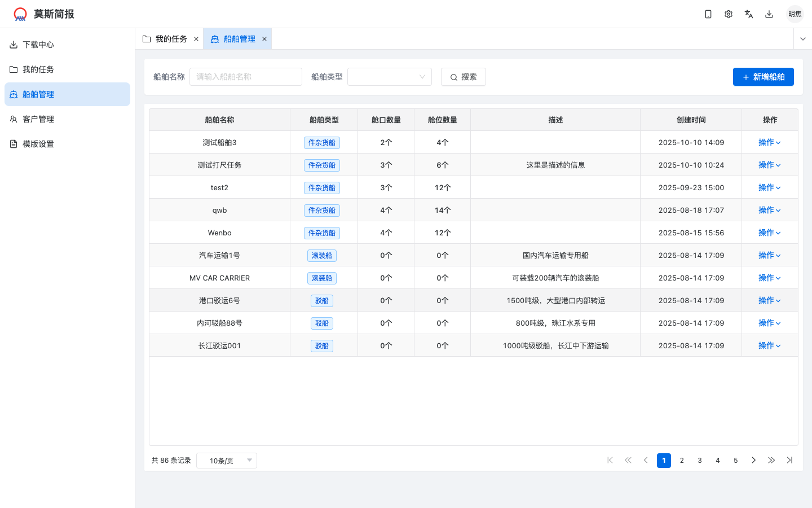Screen dimensions: 812x508
Task: Click the ship icon on 船舶管理 tab
Action: point(214,38)
